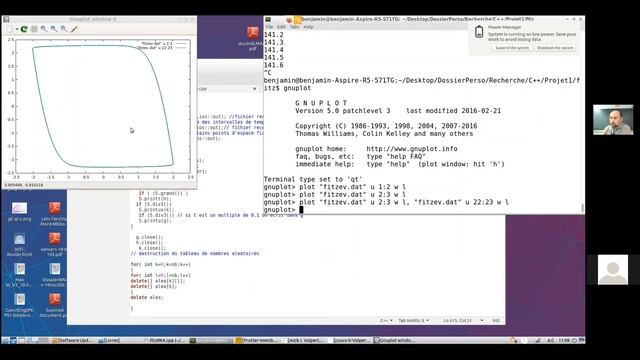Viewport: 640px width, 360px height.
Task: Click the INS indicator in editor status bar
Action: pyautogui.click(x=496, y=321)
